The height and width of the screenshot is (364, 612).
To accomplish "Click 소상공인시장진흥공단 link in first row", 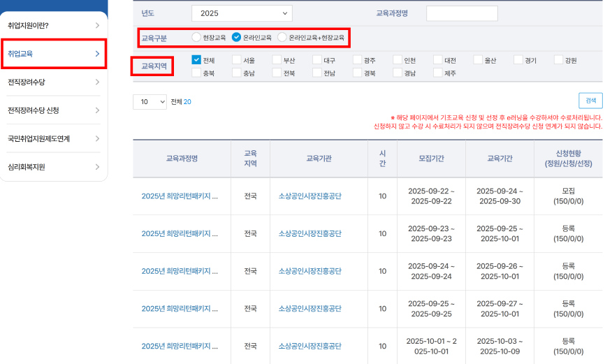I will 310,196.
